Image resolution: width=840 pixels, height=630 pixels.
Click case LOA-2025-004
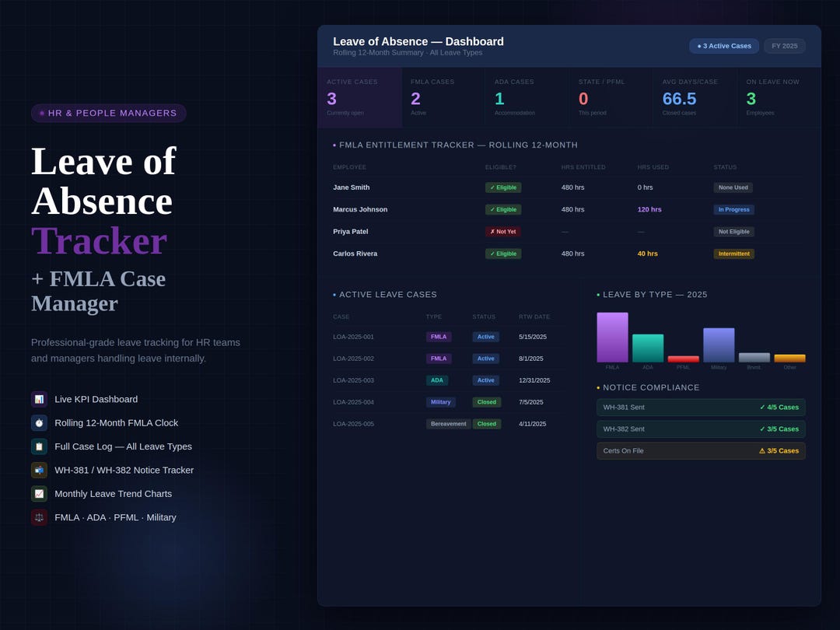tap(353, 402)
